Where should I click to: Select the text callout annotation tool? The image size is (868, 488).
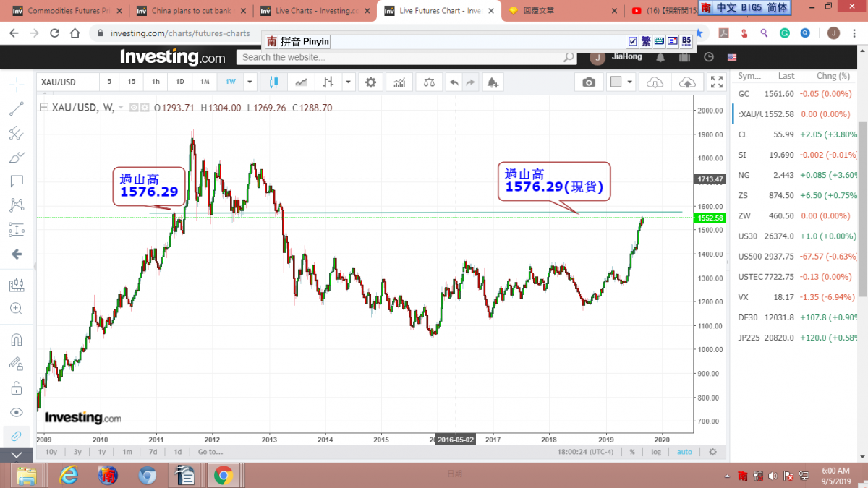coord(17,181)
